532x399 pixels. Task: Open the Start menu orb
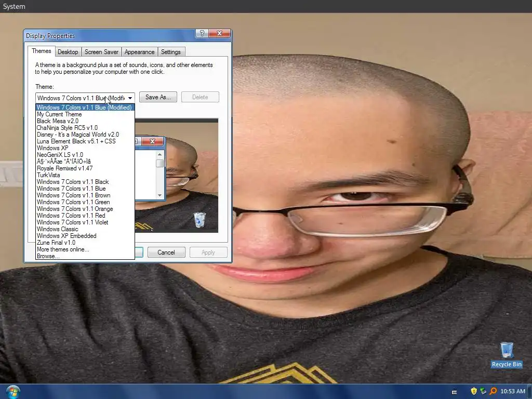[x=13, y=392]
